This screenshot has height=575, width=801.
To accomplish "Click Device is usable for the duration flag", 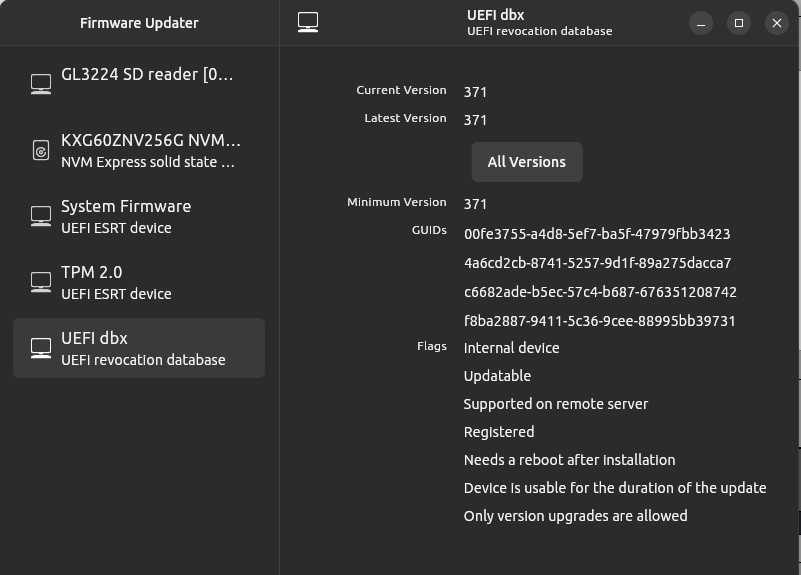I will coord(615,488).
